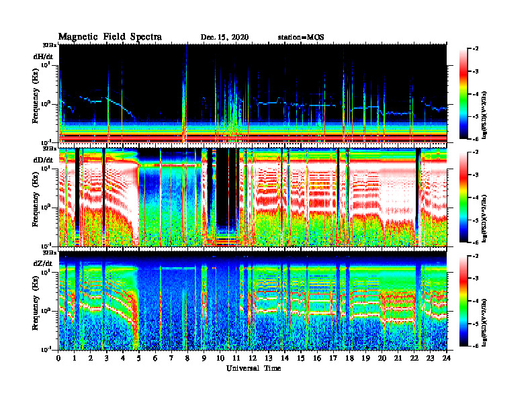
Task: Click the '22' hour tick on Universal Time axis
Action: click(414, 359)
